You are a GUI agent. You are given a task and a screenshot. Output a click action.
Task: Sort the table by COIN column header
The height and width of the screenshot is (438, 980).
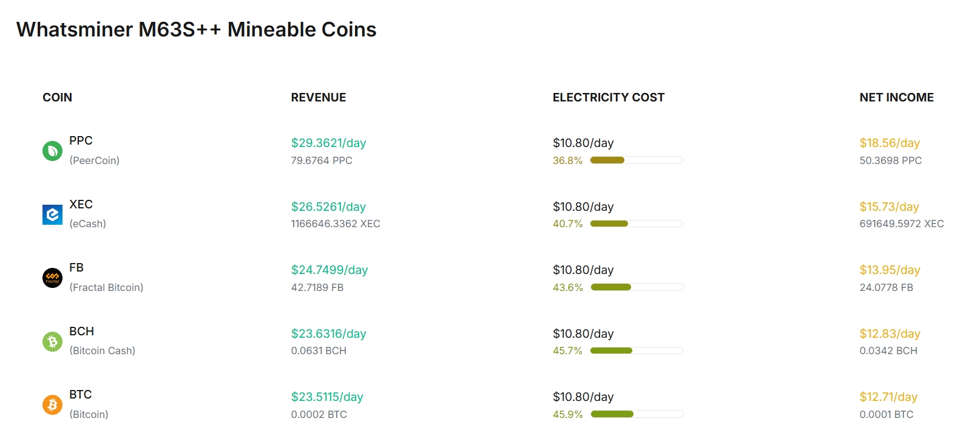tap(56, 97)
